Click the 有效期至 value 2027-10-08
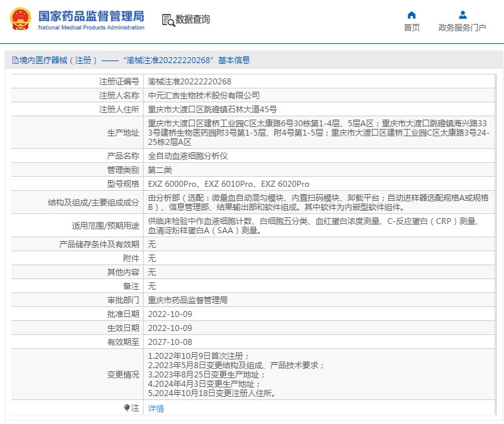 [170, 342]
